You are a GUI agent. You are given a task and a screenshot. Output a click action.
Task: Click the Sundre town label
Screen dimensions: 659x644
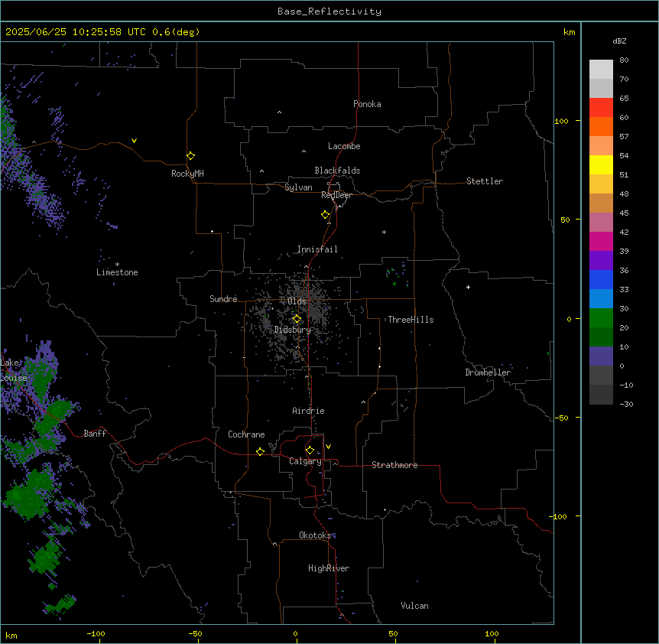pos(223,299)
